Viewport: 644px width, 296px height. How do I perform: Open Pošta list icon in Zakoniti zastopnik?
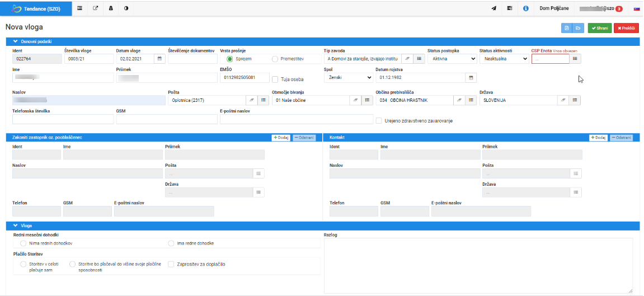tap(258, 173)
